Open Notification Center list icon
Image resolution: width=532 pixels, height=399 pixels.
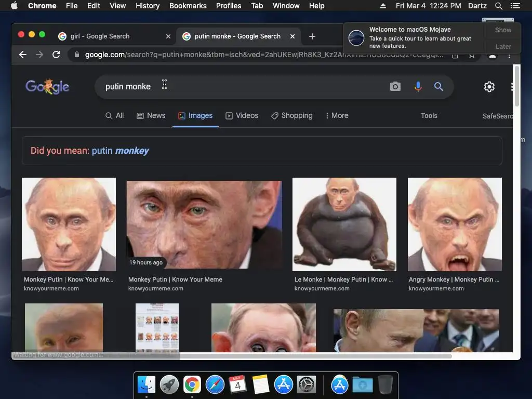pos(515,6)
